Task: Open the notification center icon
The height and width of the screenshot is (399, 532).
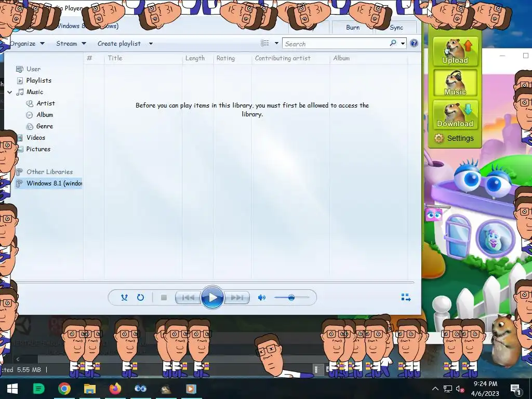Action: 515,389
